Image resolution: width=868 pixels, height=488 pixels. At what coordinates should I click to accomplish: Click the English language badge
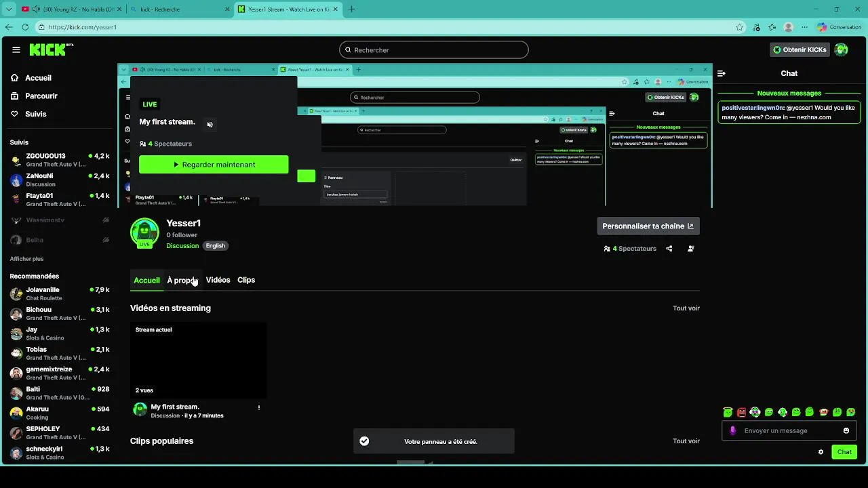215,246
